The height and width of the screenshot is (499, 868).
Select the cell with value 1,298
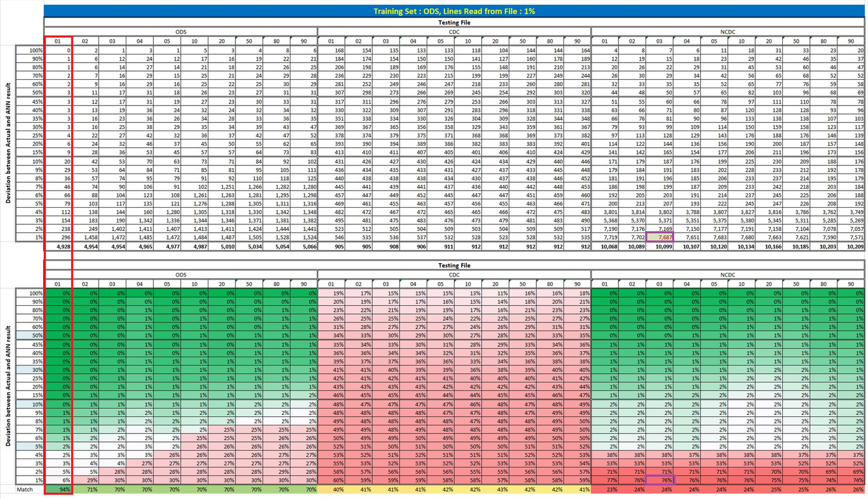[303, 195]
